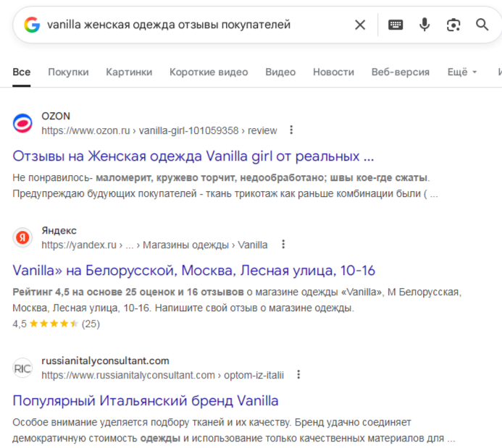
Task: Switch to the Покупки tab
Action: click(68, 72)
